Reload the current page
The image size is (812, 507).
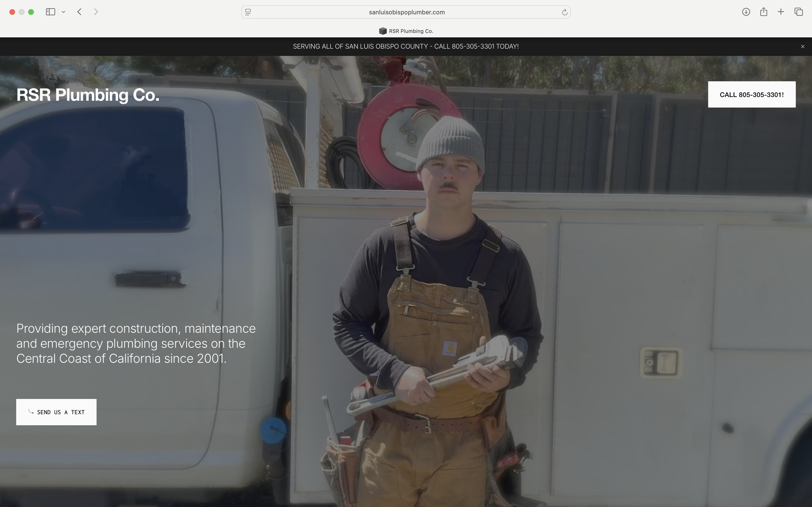click(x=565, y=12)
